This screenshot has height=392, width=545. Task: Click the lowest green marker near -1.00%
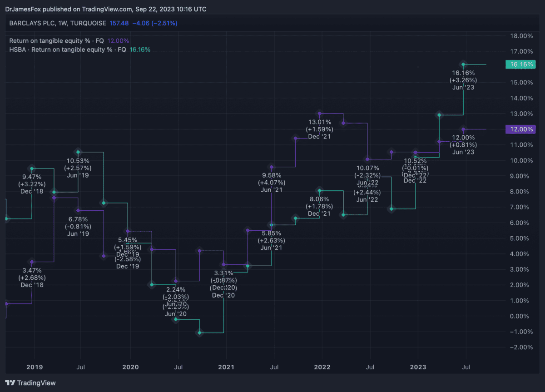199,333
